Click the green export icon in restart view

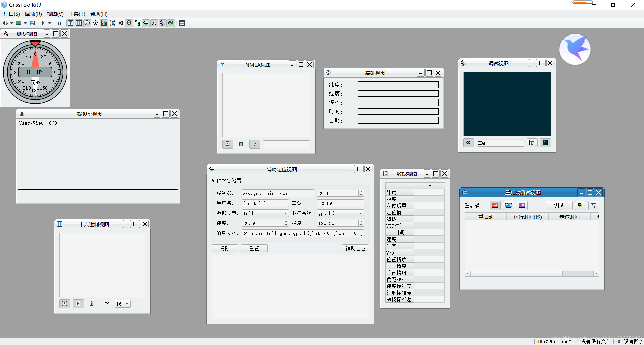(580, 205)
